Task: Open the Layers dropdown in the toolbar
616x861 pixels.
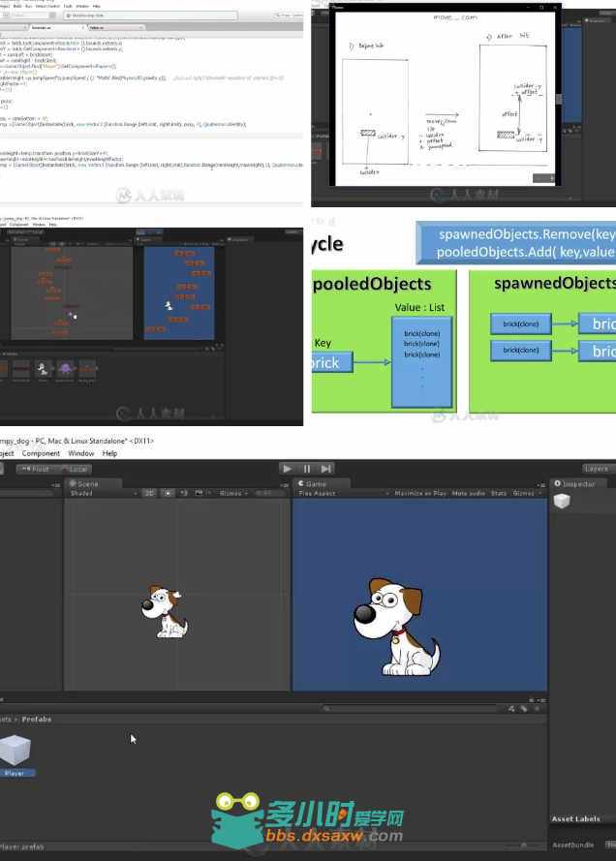Action: 597,469
